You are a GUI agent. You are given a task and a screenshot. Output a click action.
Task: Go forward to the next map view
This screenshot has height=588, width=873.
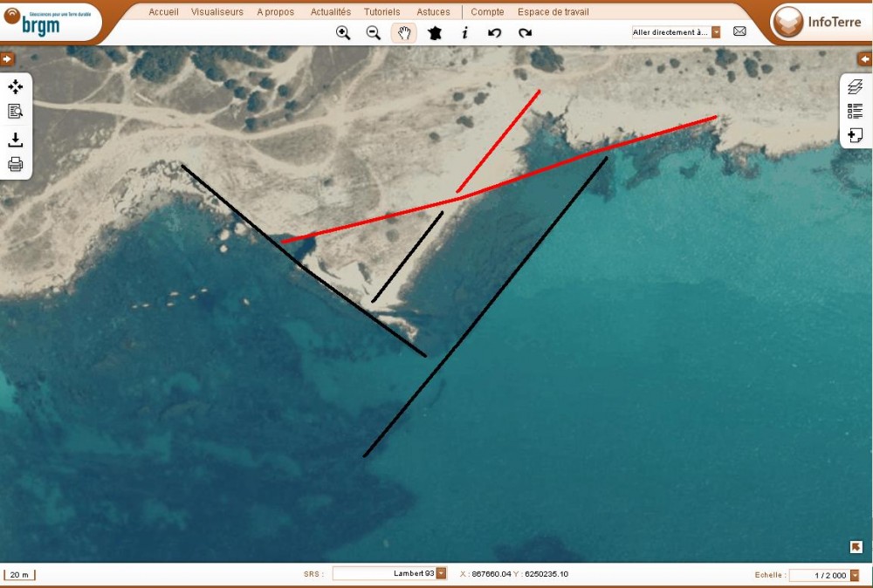[525, 33]
